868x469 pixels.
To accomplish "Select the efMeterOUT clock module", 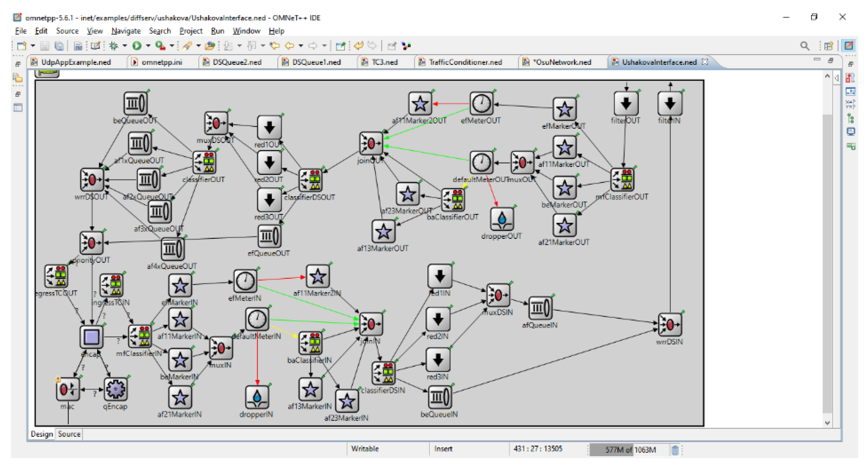I will tap(481, 104).
